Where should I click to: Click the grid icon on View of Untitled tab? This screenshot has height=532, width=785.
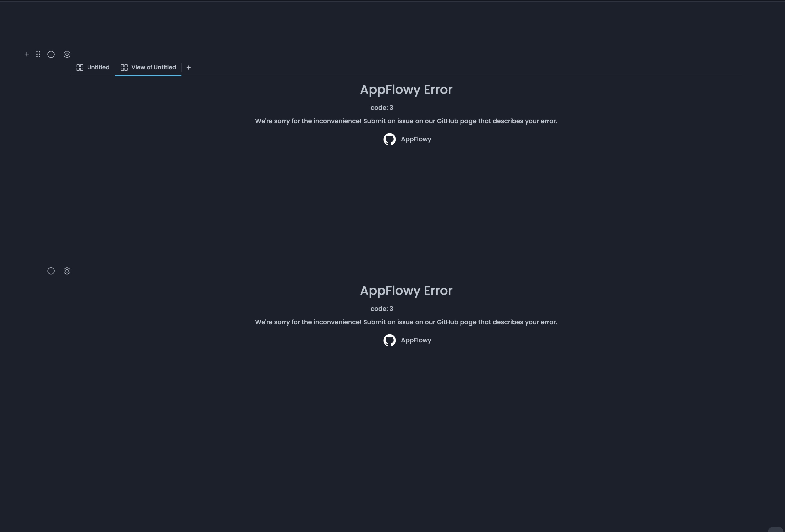tap(124, 67)
